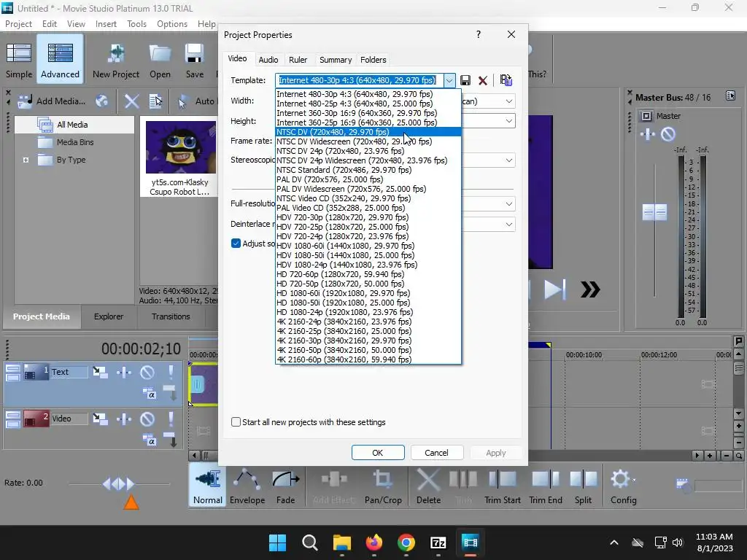Save template with floppy icon in dialog

coord(465,80)
